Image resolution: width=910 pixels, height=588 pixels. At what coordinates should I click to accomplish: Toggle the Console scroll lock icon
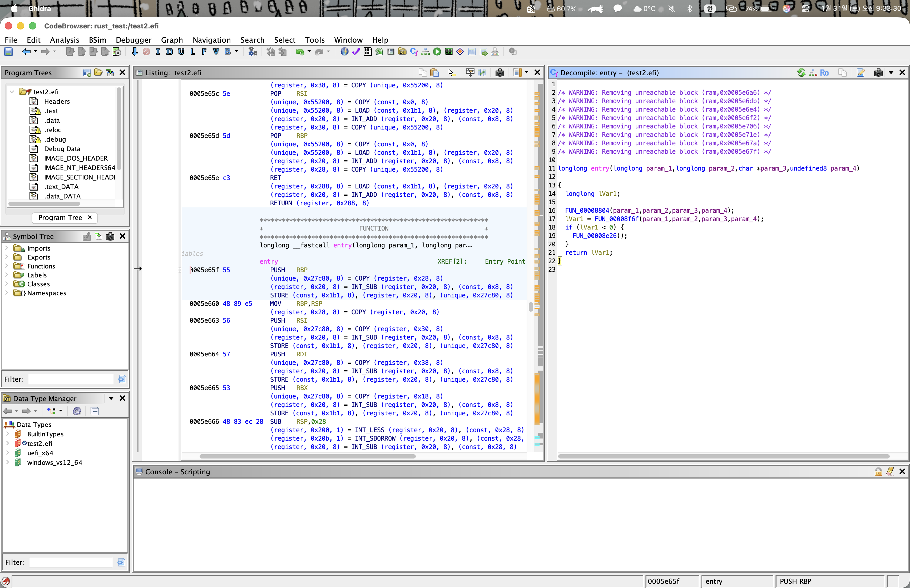tap(878, 472)
